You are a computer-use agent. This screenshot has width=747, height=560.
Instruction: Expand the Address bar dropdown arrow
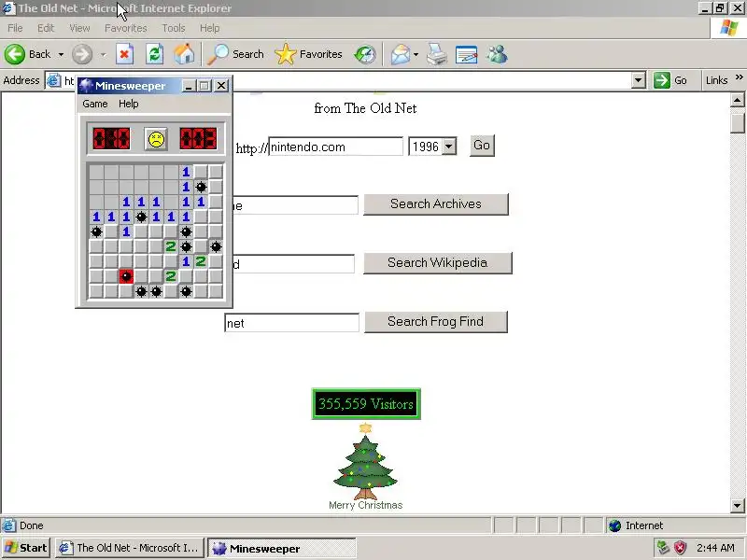click(x=639, y=80)
